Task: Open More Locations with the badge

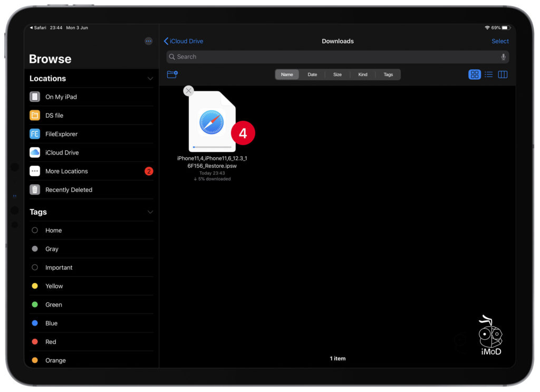Action: (66, 171)
